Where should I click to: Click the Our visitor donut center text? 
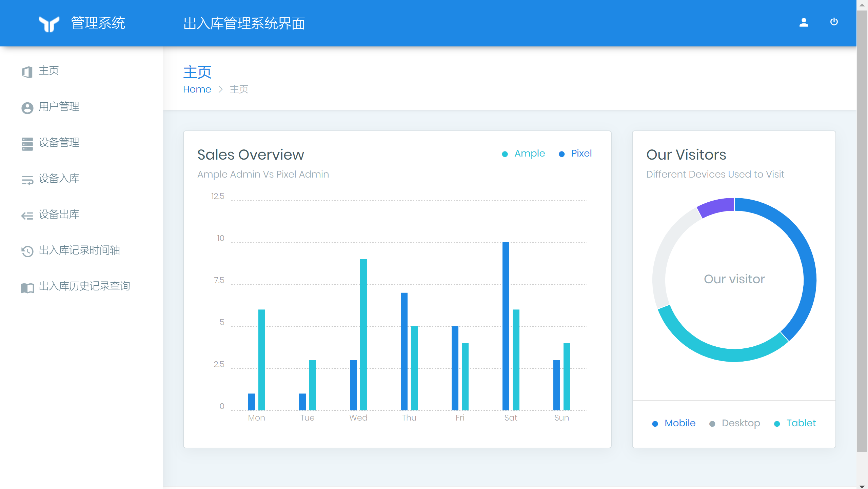click(734, 279)
